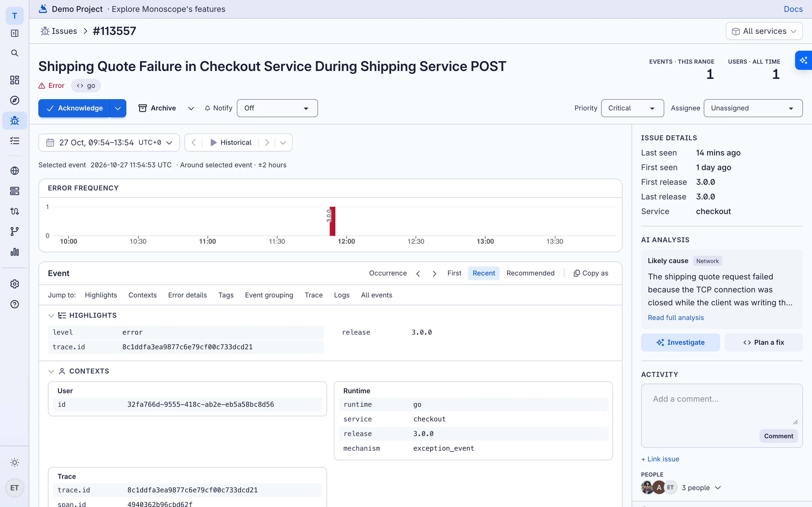Open the Assignee Unassigned dropdown

coord(753,108)
